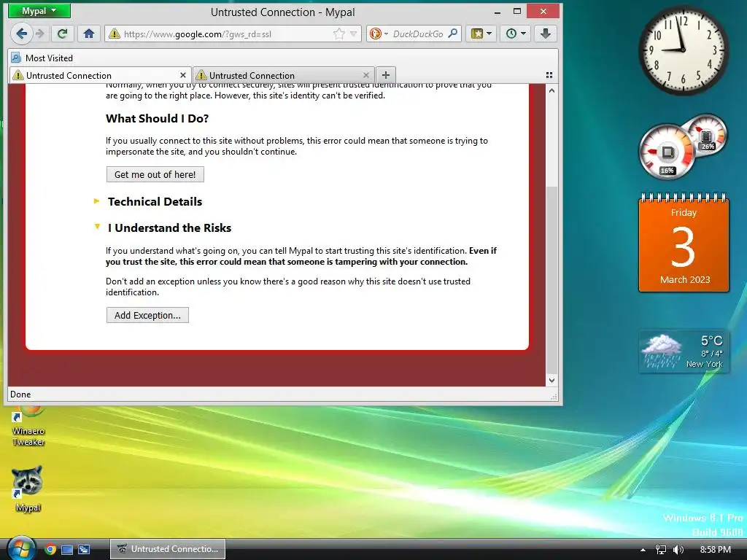Select the Untrusted Connection taskbar button
Screen dimensions: 747x560
[x=168, y=549]
